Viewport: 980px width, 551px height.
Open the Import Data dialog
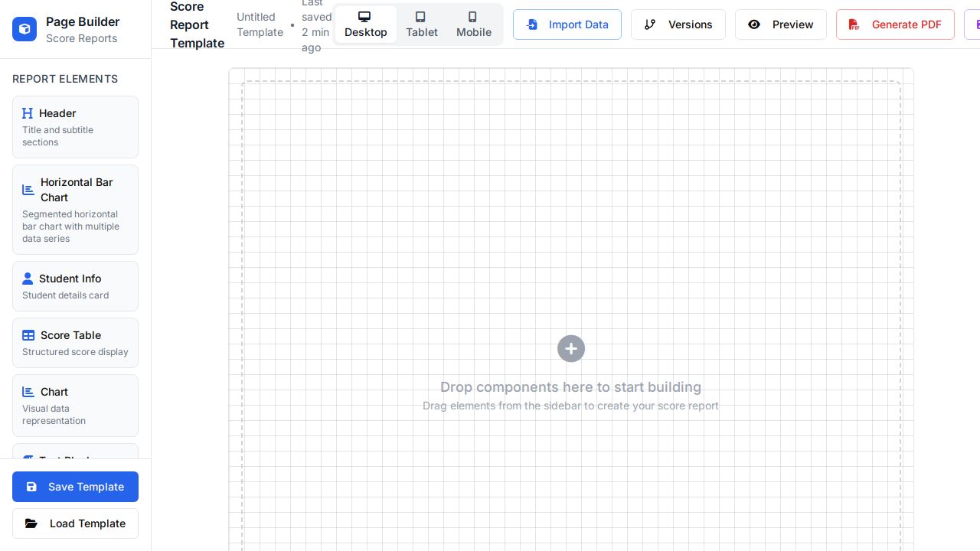(x=567, y=24)
